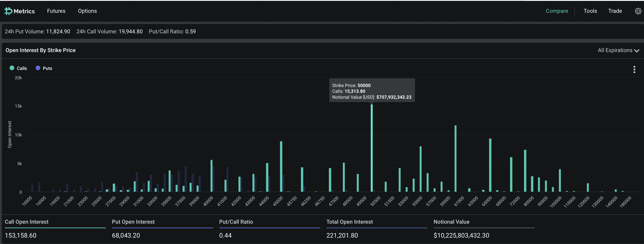This screenshot has height=244, width=644.
Task: Click the 24h Call Volume statistic
Action: [109, 31]
